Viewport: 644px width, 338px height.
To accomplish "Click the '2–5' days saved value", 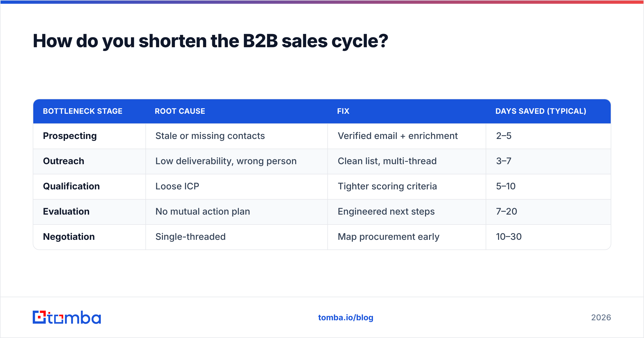I will (x=504, y=136).
